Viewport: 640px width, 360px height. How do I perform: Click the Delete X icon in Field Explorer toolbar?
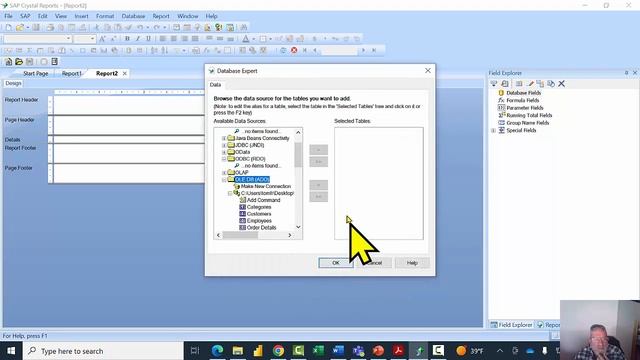click(562, 84)
